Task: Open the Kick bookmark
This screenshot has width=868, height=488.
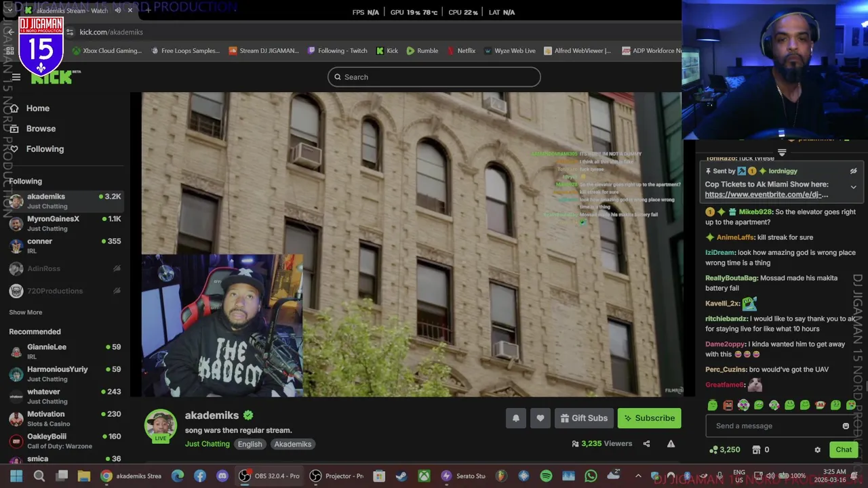Action: (x=387, y=51)
